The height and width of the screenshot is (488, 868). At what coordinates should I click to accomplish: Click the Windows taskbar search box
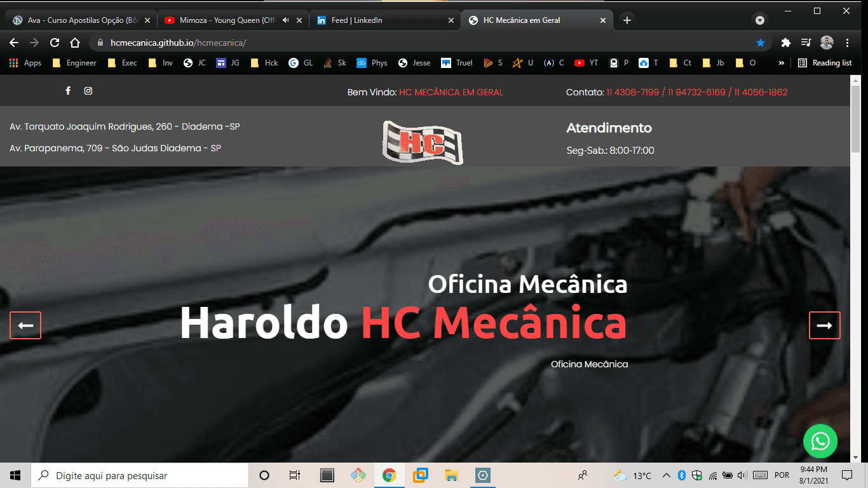tap(140, 475)
